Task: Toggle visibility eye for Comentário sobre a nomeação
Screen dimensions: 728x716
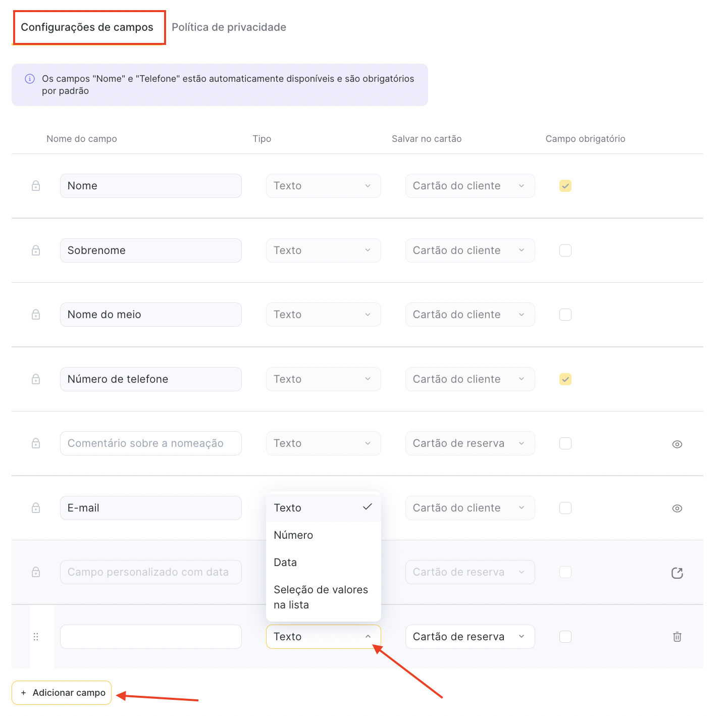Action: [x=677, y=444]
